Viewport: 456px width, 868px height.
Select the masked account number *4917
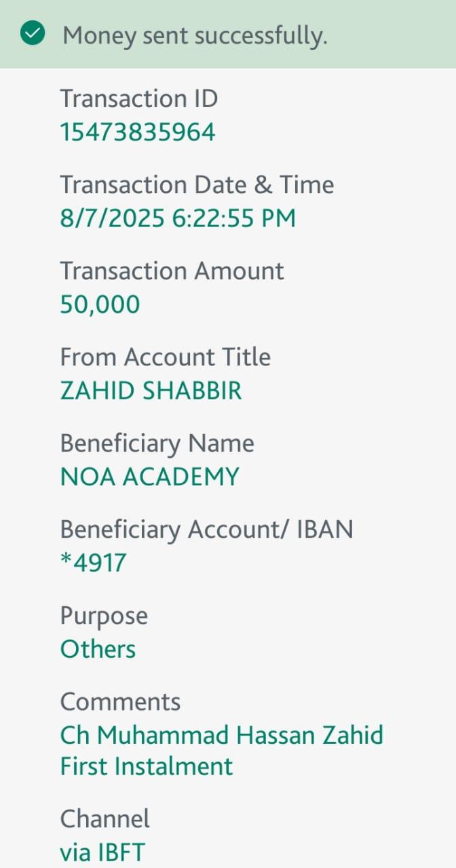(93, 563)
